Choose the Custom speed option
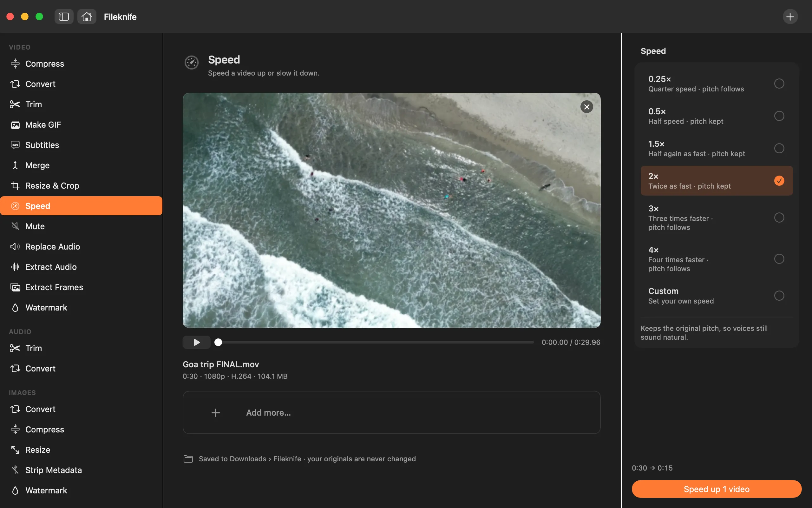812x508 pixels. tap(717, 296)
